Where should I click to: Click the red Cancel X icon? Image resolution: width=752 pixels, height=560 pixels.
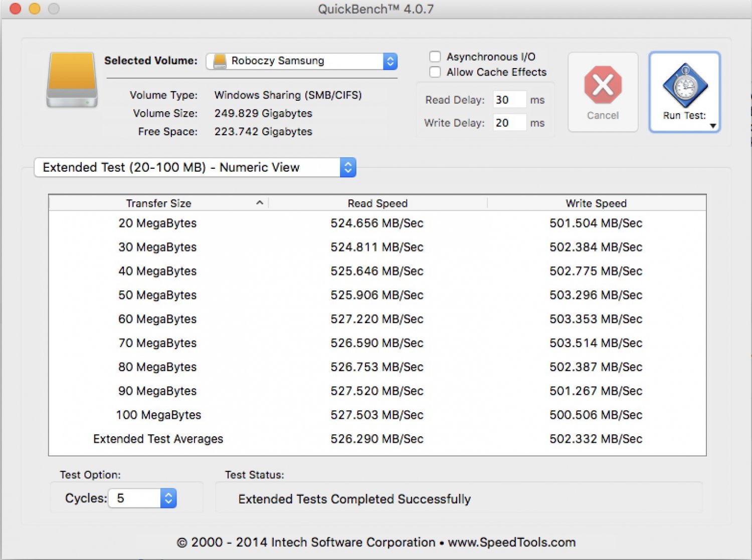(603, 85)
